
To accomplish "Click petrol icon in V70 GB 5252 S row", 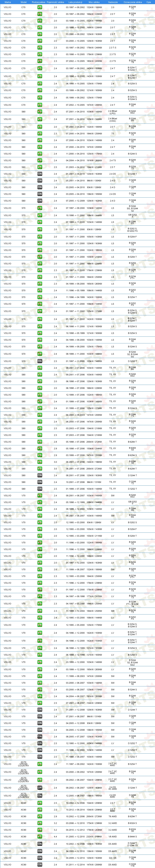I will tap(39, 502).
